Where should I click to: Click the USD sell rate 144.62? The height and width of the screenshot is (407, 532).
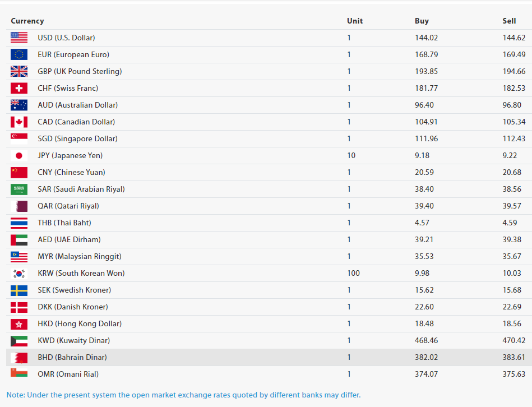point(514,38)
